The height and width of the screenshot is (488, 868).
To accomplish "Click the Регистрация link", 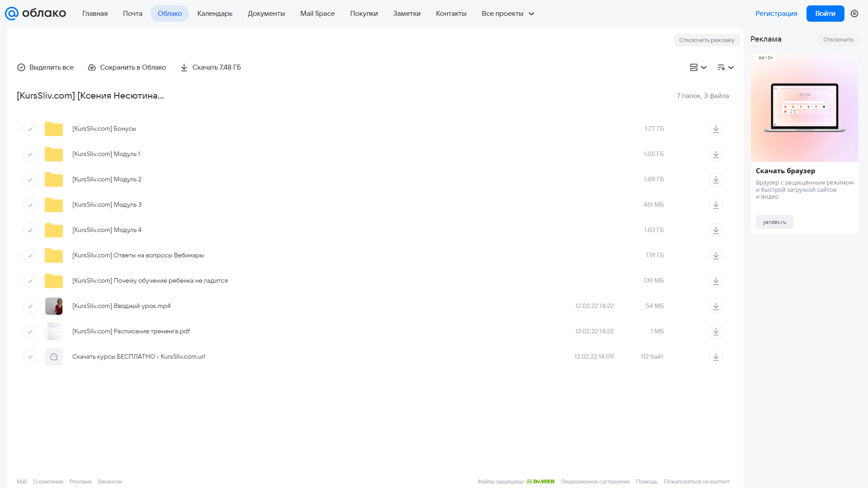I will pos(776,14).
